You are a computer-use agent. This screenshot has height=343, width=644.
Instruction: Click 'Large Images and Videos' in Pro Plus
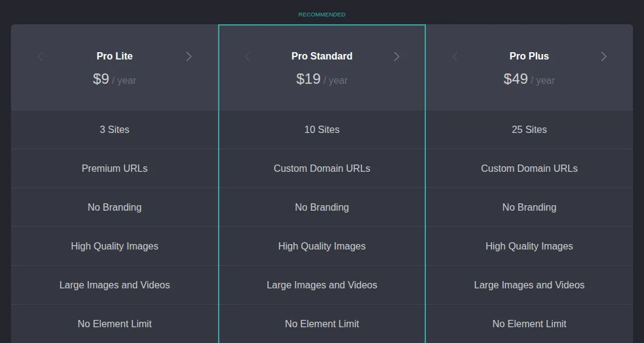tap(529, 285)
